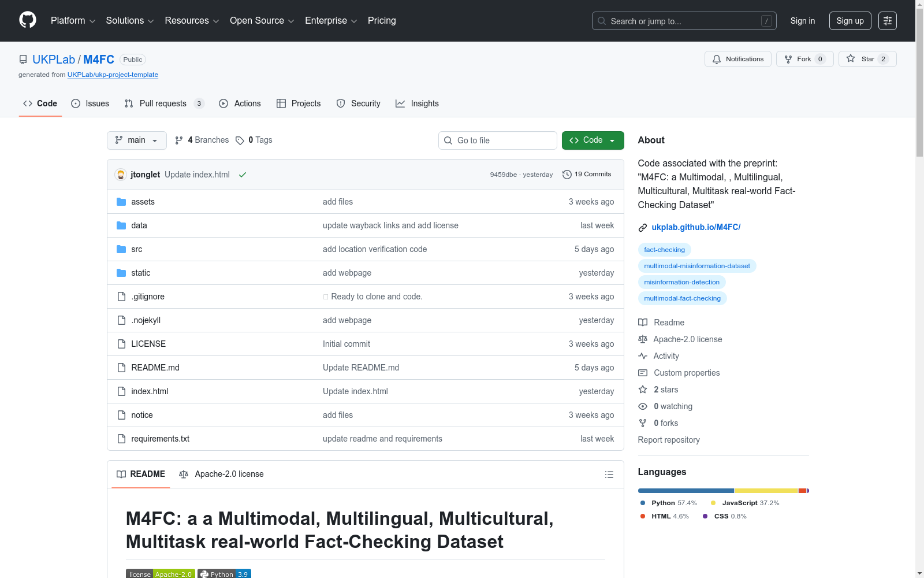Screen dimensions: 924x578
Task: Click the tag icon beside 0 Tags
Action: [240, 140]
